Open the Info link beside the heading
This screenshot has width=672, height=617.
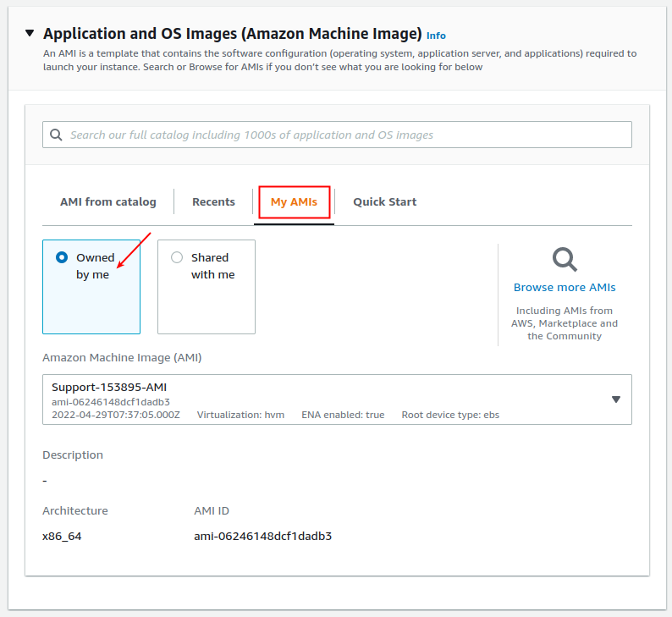436,36
